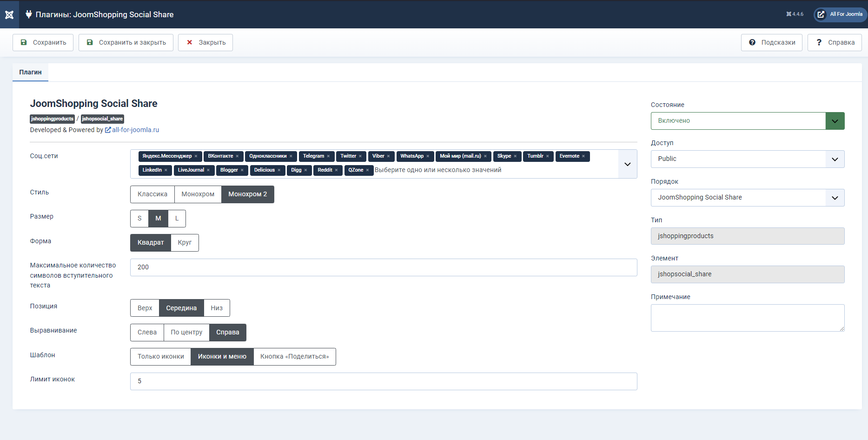The image size is (868, 440).
Task: Set size to L
Action: pos(177,219)
